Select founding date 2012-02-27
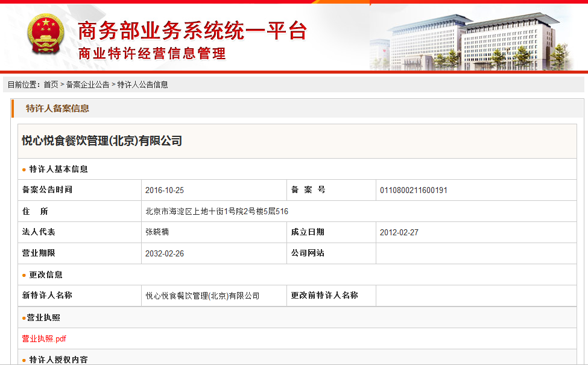588x365 pixels. click(399, 233)
